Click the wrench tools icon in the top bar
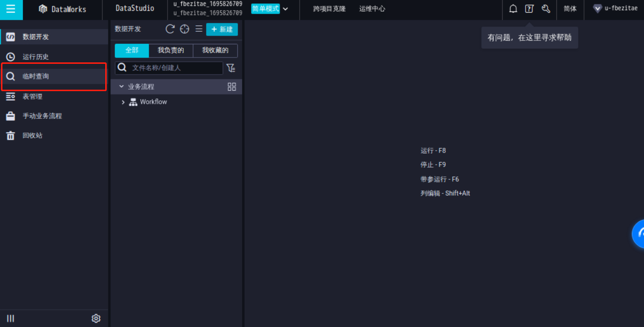 click(x=546, y=8)
